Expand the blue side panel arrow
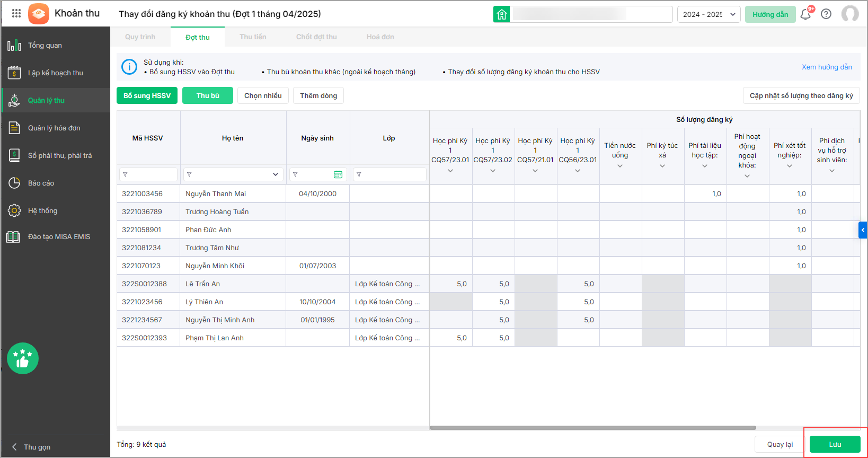 tap(863, 230)
